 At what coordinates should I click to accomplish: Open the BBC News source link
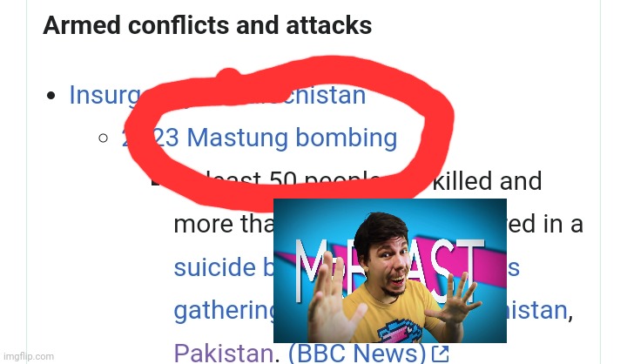click(357, 354)
